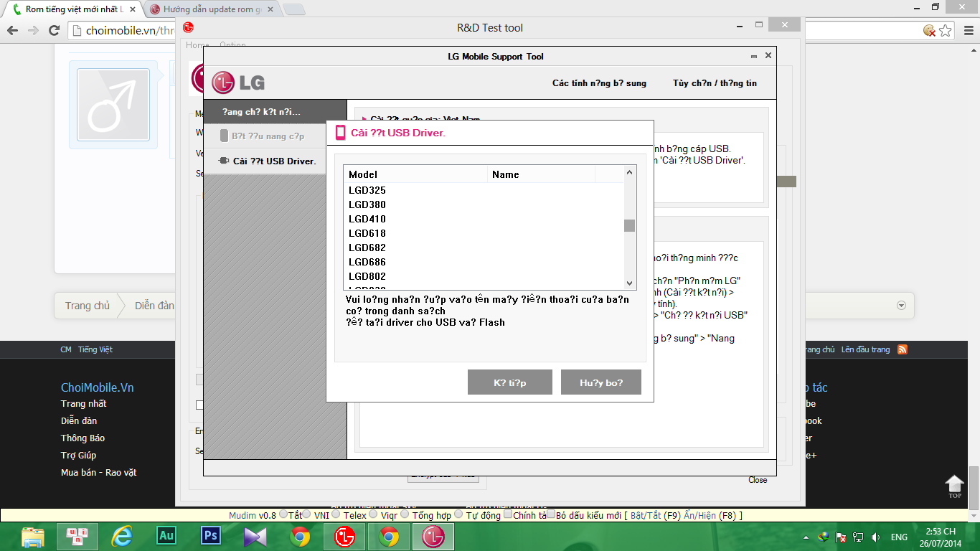Open Internet Explorer from taskbar
This screenshot has height=551, width=980.
point(123,537)
